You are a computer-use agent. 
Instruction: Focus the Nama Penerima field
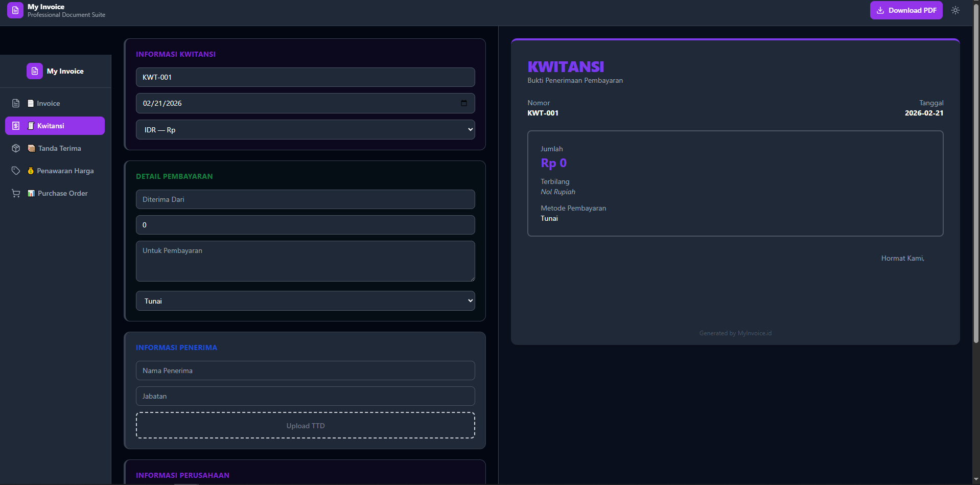coord(306,371)
